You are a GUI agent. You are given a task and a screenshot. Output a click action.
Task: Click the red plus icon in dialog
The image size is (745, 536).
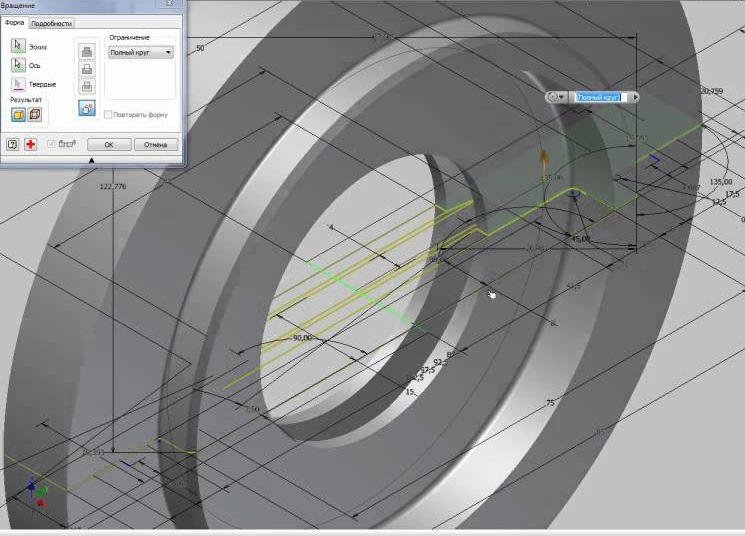[x=31, y=144]
